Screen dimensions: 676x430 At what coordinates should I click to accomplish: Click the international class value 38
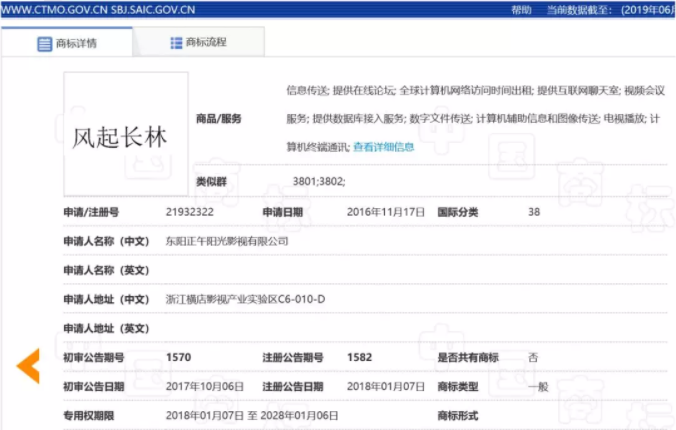(x=534, y=212)
